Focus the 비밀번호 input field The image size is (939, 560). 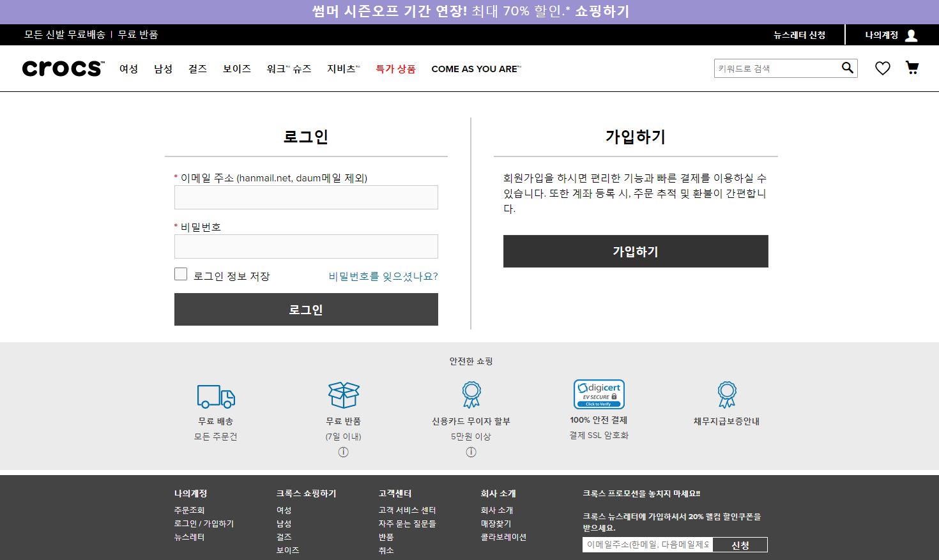click(306, 246)
